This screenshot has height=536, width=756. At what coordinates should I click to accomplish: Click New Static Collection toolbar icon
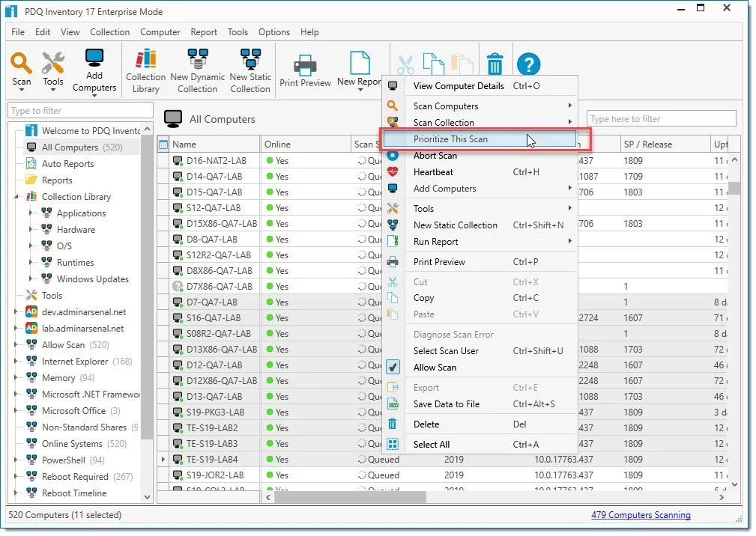[250, 59]
